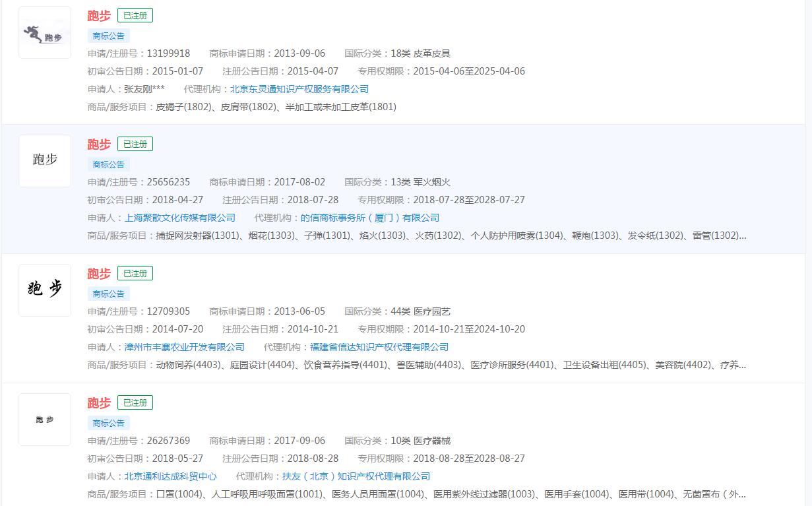Open agency link 福建省信达知识产权代理有限公司

[x=379, y=347]
